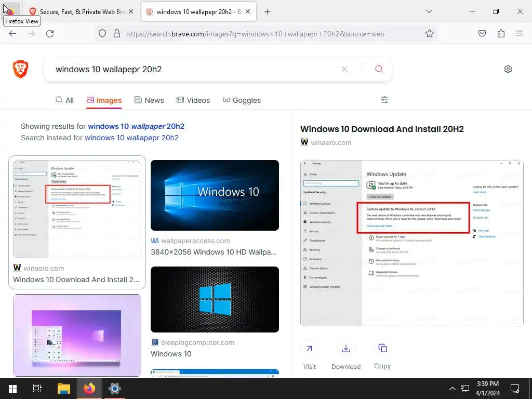Switch to Secure, Fast, & Private Web Browser tab

pyautogui.click(x=82, y=12)
